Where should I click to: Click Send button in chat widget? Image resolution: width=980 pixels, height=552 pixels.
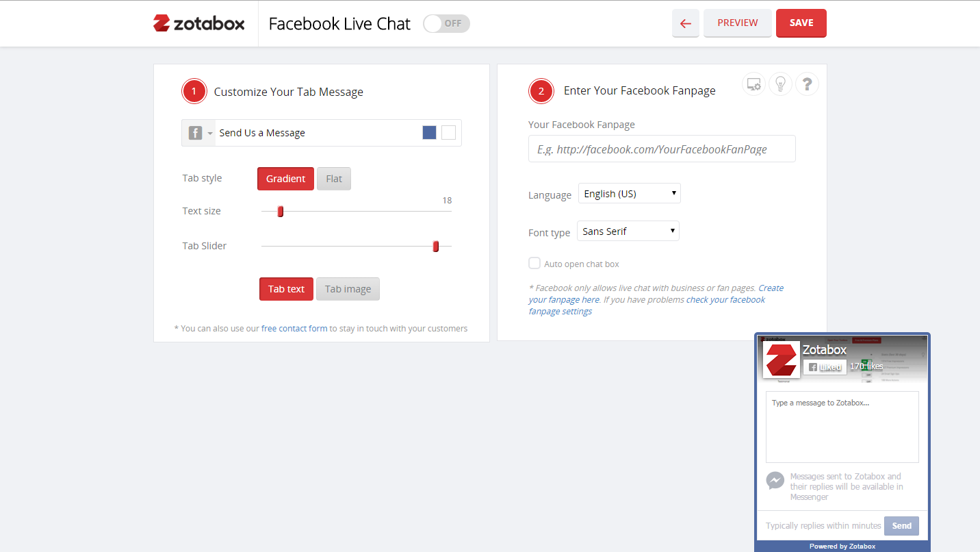(x=901, y=525)
